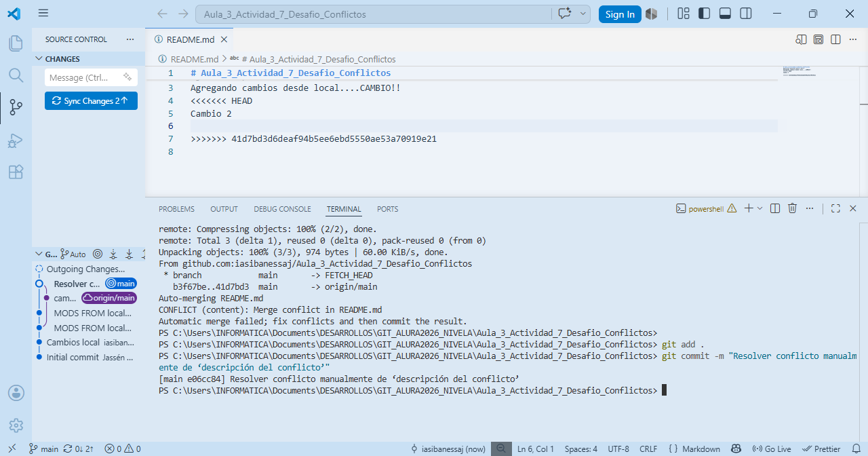Toggle primary side bar visibility

(x=704, y=14)
